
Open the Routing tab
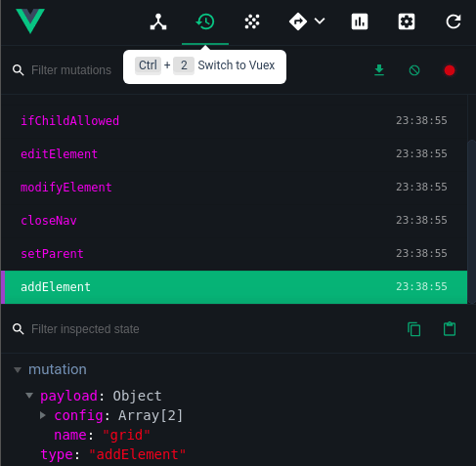pyautogui.click(x=298, y=21)
